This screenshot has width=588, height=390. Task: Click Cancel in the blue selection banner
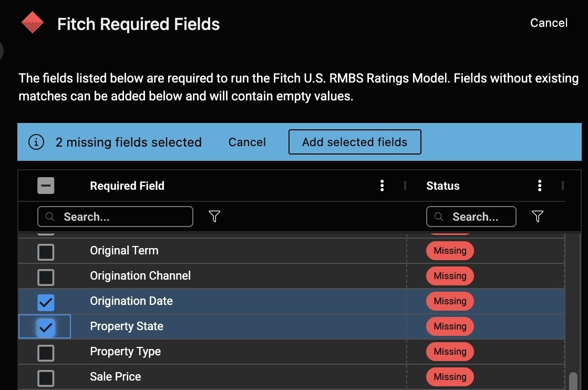click(247, 142)
